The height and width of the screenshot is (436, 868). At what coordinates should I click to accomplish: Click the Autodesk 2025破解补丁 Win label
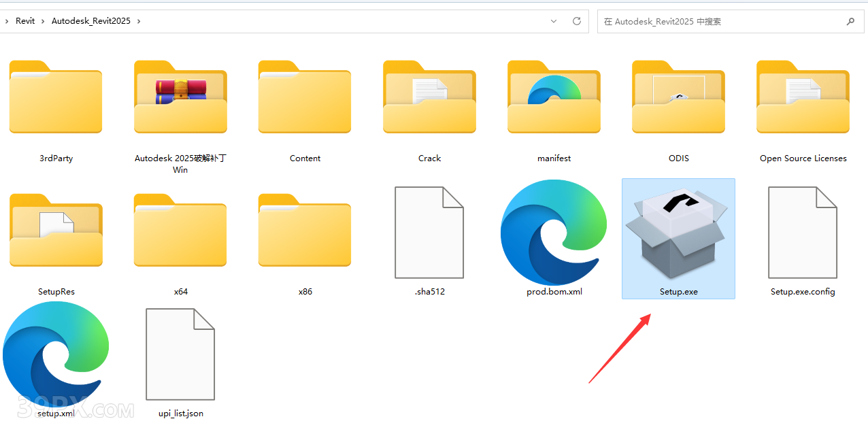point(180,164)
